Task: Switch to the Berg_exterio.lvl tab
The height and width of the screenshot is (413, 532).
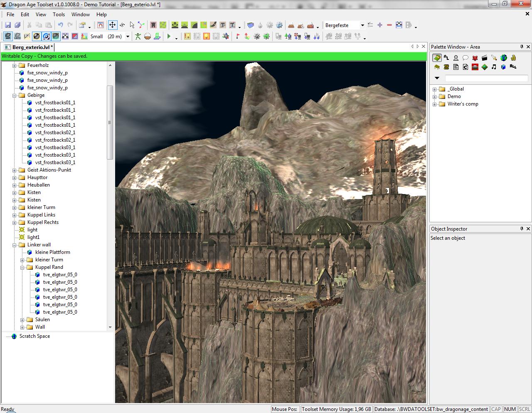Action: [29, 47]
